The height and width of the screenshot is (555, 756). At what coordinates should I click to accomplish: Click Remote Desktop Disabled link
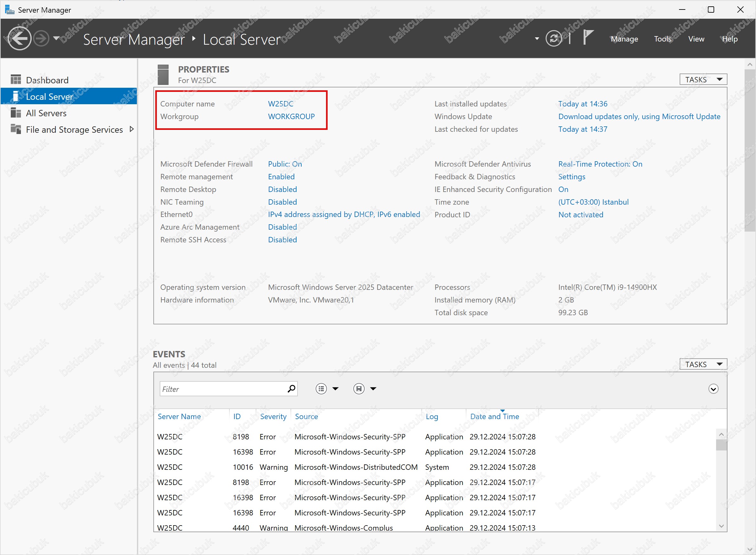click(282, 189)
